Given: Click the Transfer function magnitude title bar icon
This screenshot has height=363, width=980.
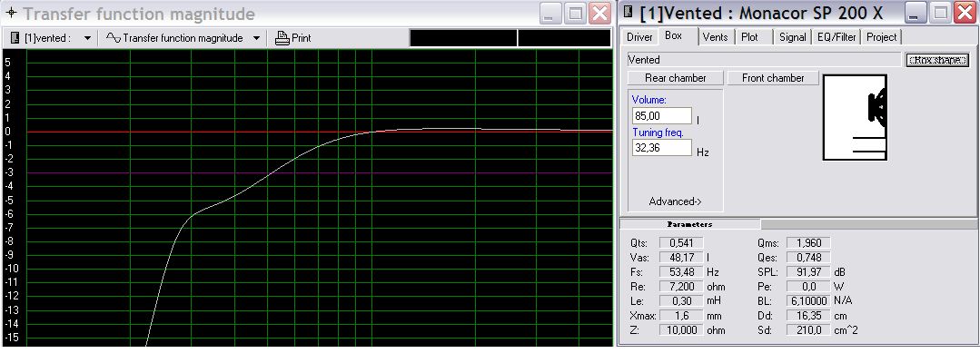Looking at the screenshot, I should pos(11,14).
